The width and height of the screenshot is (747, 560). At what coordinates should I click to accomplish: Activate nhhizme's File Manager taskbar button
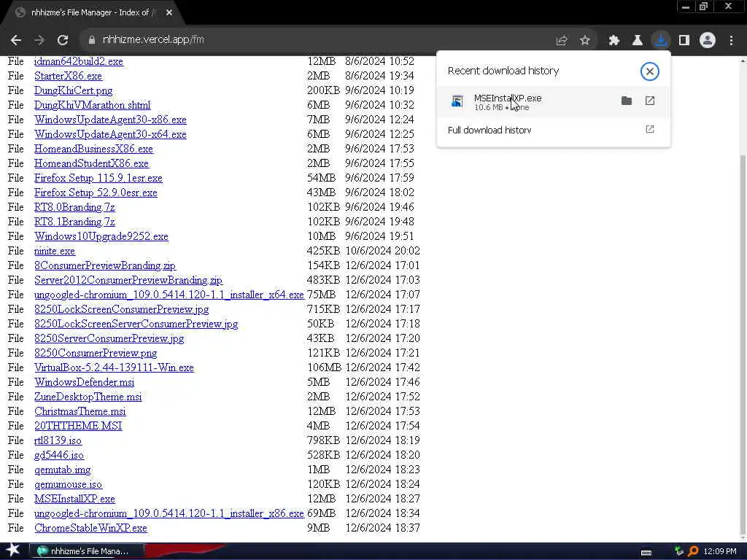[87, 551]
